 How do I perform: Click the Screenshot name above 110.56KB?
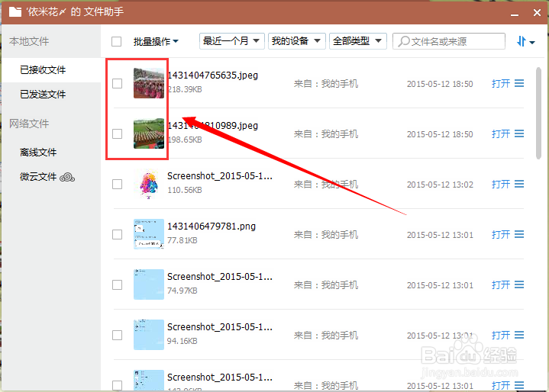click(x=220, y=176)
